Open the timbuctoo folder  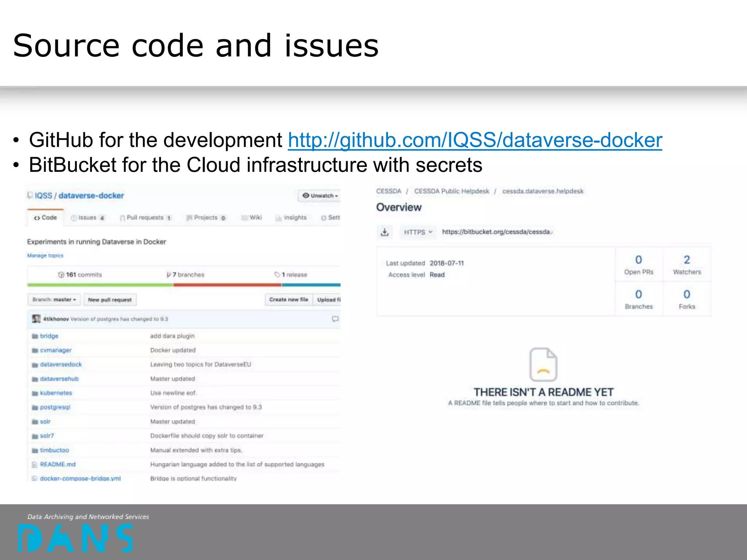coord(54,450)
